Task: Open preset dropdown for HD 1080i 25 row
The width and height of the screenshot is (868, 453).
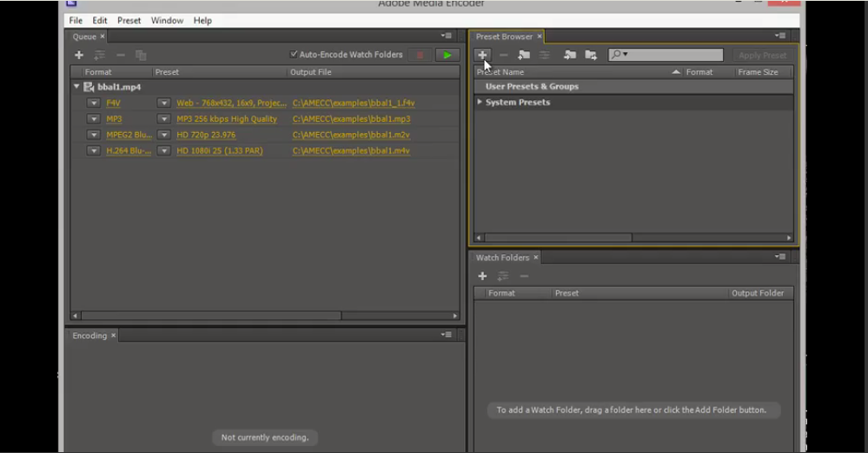Action: click(x=163, y=150)
